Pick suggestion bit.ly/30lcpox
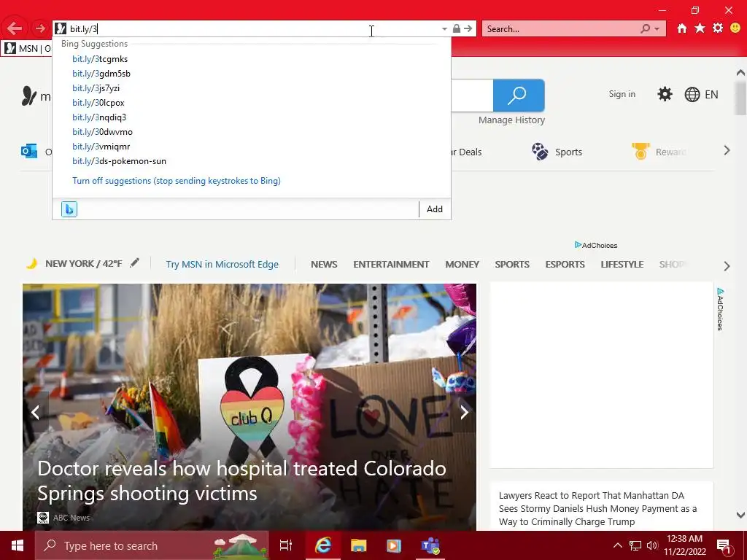This screenshot has width=747, height=560. click(98, 103)
